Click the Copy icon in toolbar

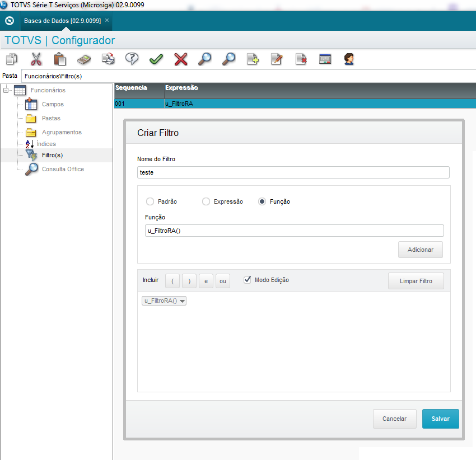pos(12,59)
